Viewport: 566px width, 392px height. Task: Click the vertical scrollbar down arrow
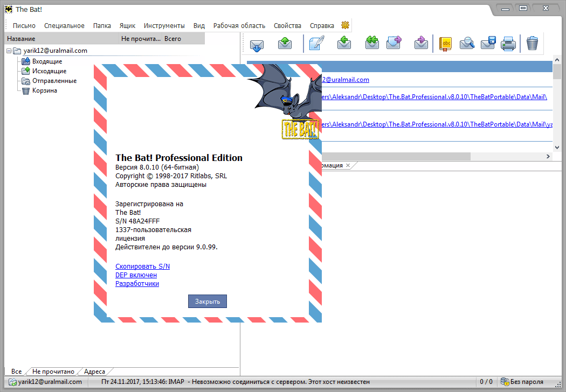[557, 148]
